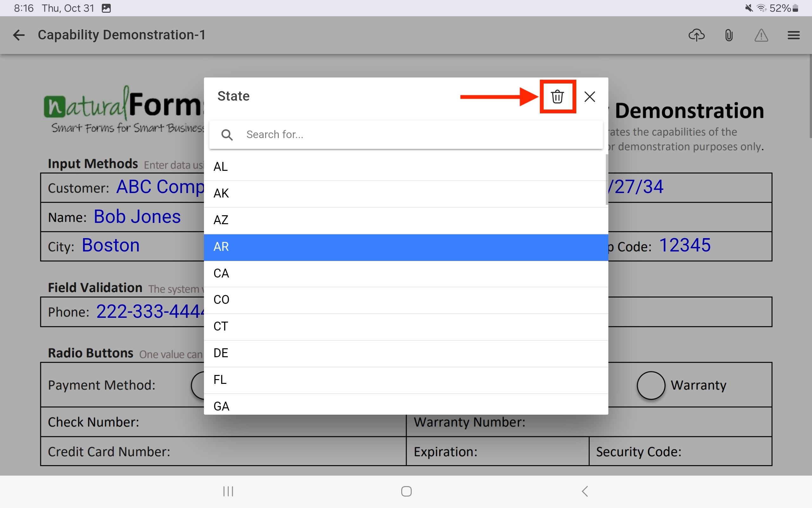
Task: Select CA from the state list
Action: [x=406, y=273]
